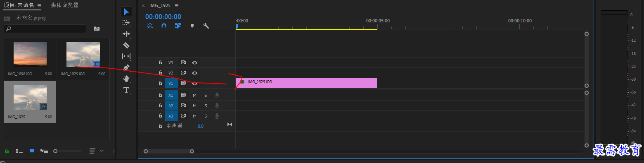
Task: Toggle lock on track A1
Action: 161,95
